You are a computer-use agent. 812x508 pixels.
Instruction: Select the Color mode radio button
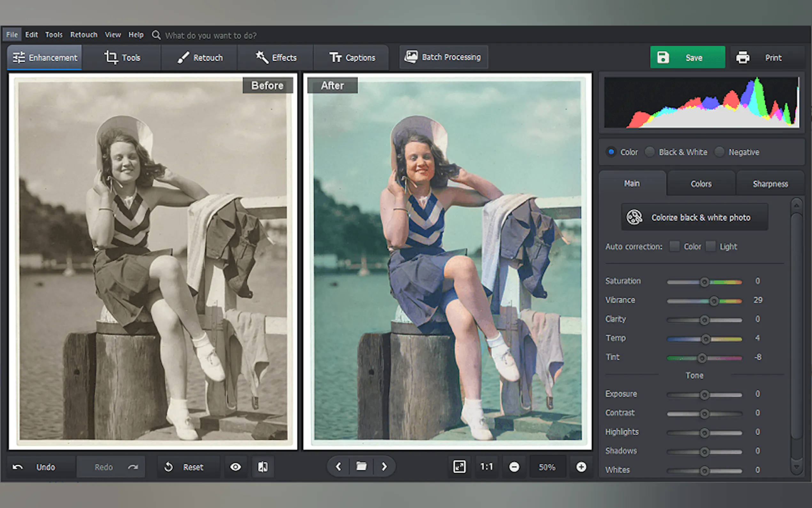click(611, 152)
